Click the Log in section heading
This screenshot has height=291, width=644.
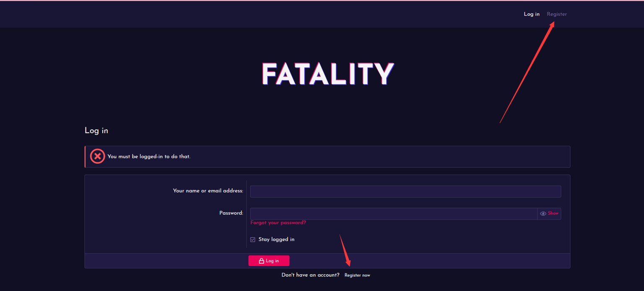(x=96, y=131)
